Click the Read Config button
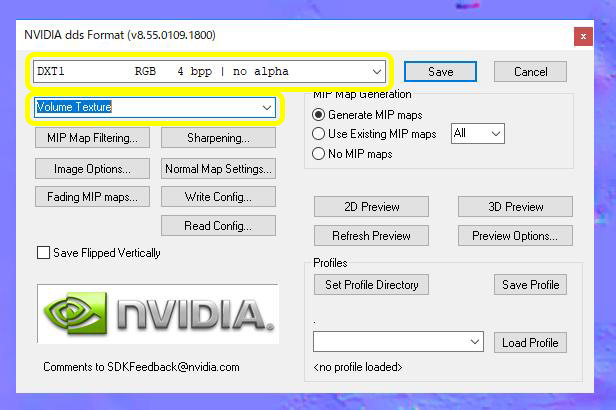 pos(218,226)
